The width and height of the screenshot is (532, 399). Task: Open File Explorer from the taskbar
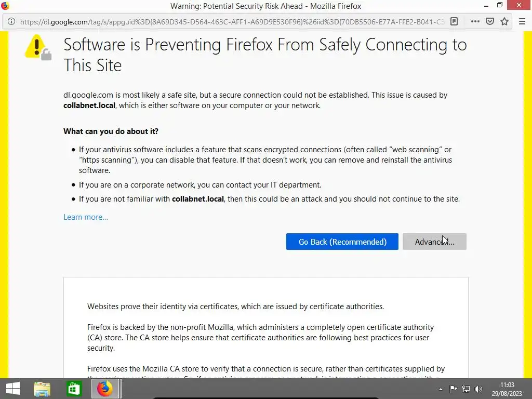[42, 389]
